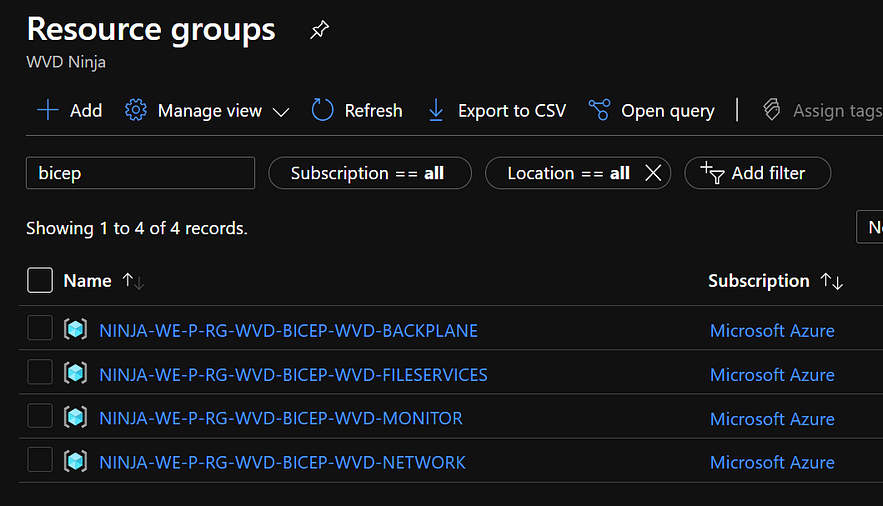The width and height of the screenshot is (883, 506).
Task: Open Microsoft Azure subscription in MONITOR row
Action: coord(772,419)
